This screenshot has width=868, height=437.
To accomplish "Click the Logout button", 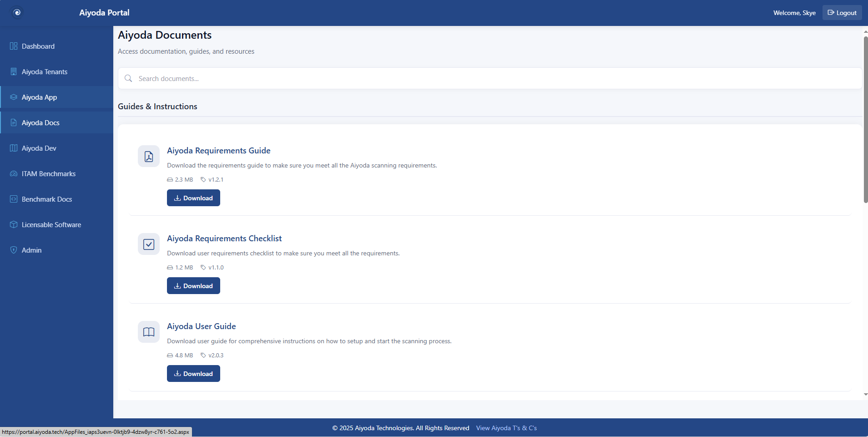I will [842, 12].
